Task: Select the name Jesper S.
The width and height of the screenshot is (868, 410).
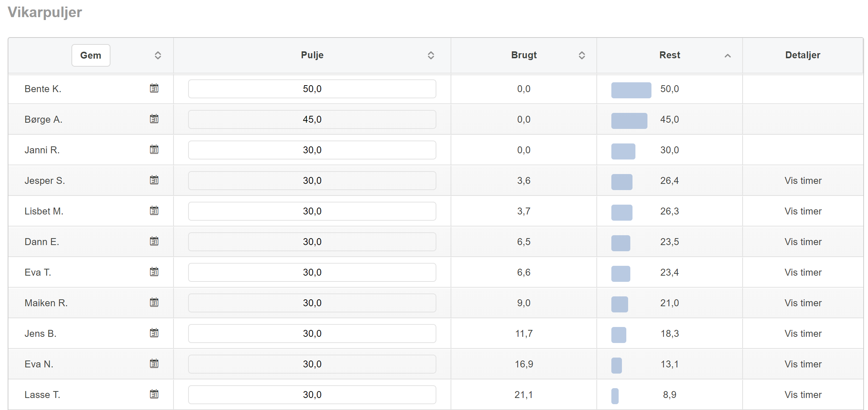Action: pos(44,181)
